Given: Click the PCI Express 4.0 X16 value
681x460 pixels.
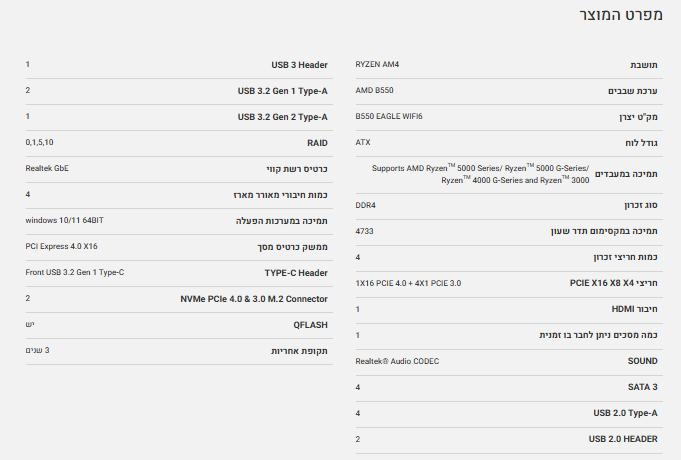Looking at the screenshot, I should click(x=61, y=246).
